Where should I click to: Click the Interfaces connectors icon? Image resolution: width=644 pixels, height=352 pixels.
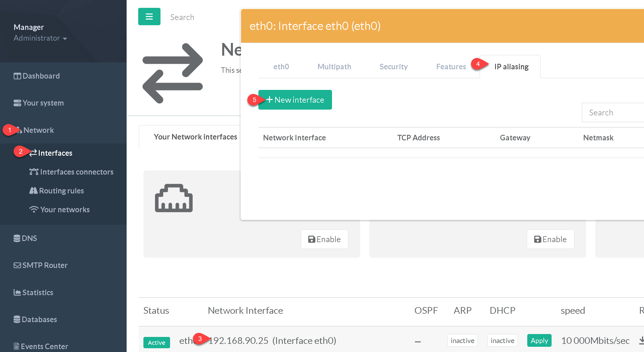pos(34,172)
